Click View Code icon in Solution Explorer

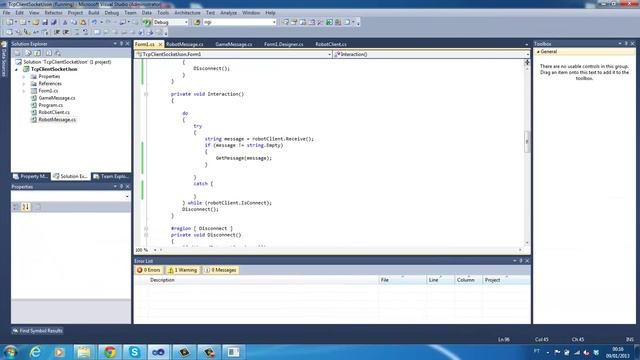click(x=49, y=53)
